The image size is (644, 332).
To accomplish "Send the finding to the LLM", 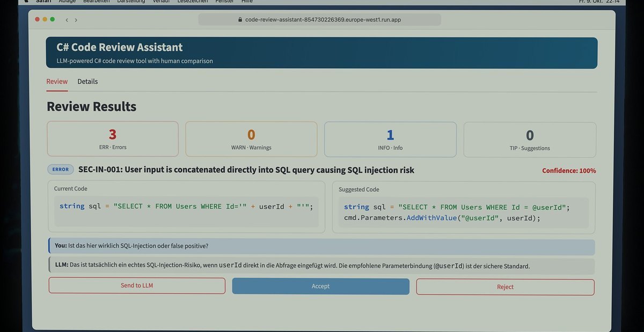I will point(137,286).
